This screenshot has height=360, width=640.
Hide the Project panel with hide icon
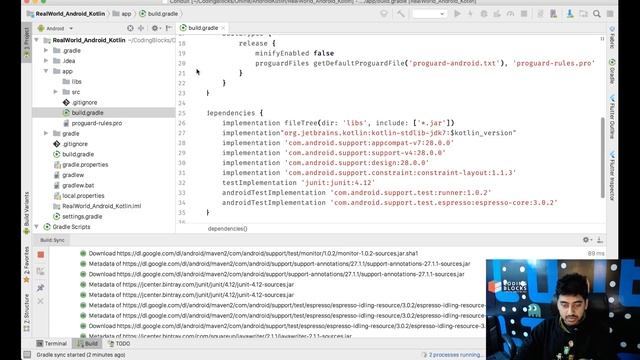tap(169, 28)
